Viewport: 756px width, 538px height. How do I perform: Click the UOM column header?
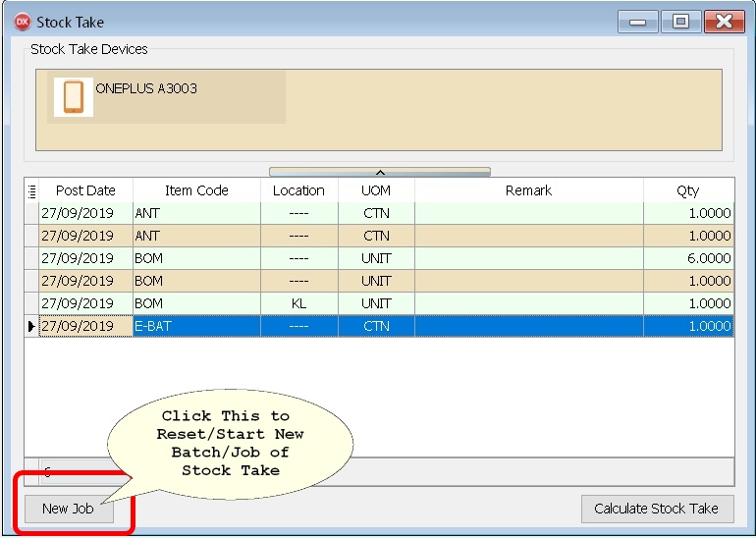pos(376,190)
